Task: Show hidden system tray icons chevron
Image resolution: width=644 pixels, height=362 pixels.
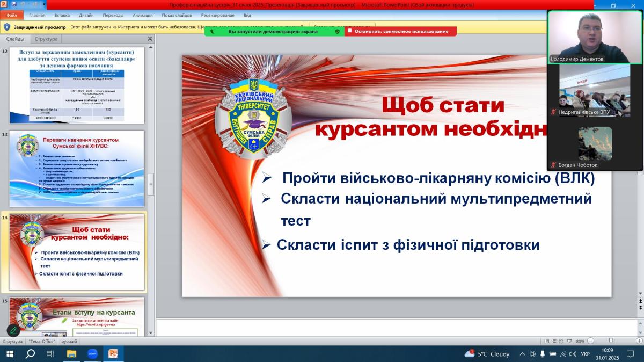Action: coord(523,354)
